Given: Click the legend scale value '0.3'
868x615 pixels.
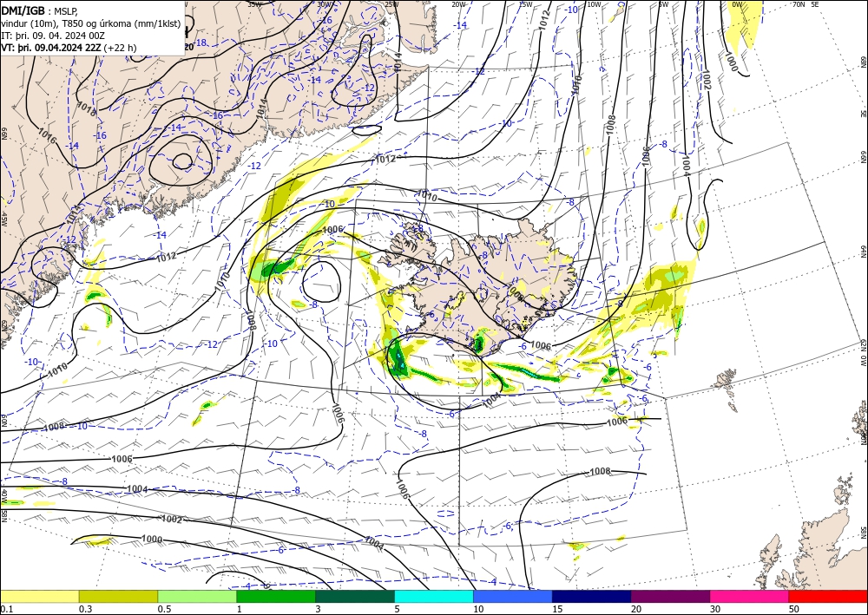Looking at the screenshot, I should tap(85, 609).
